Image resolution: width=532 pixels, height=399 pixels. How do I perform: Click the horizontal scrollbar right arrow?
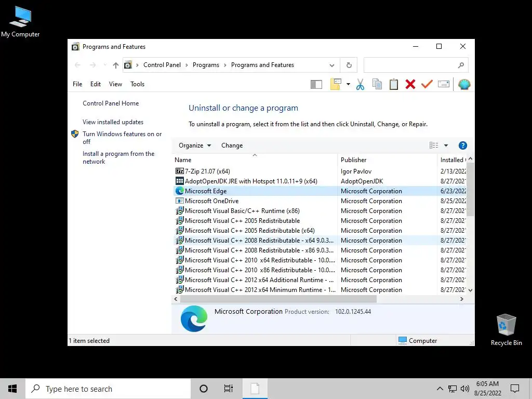pyautogui.click(x=461, y=299)
